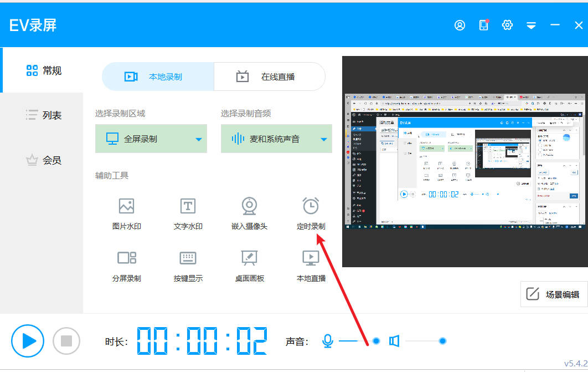Toggle the system speaker icon
Image resolution: width=588 pixels, height=372 pixels.
tap(394, 341)
